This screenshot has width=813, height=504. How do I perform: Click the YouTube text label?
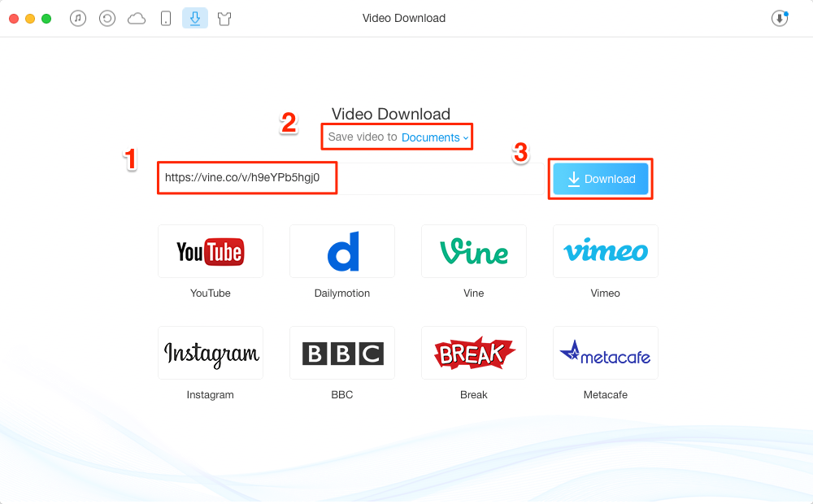pos(211,293)
